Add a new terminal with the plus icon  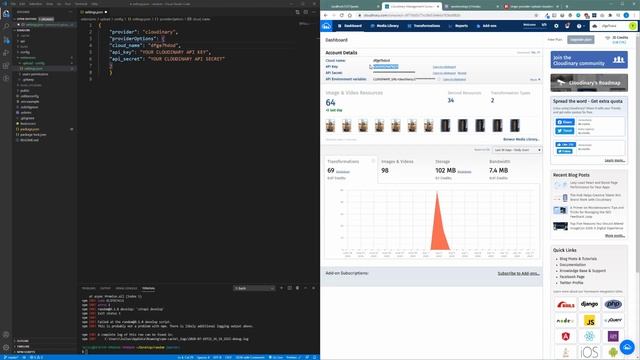click(x=281, y=288)
